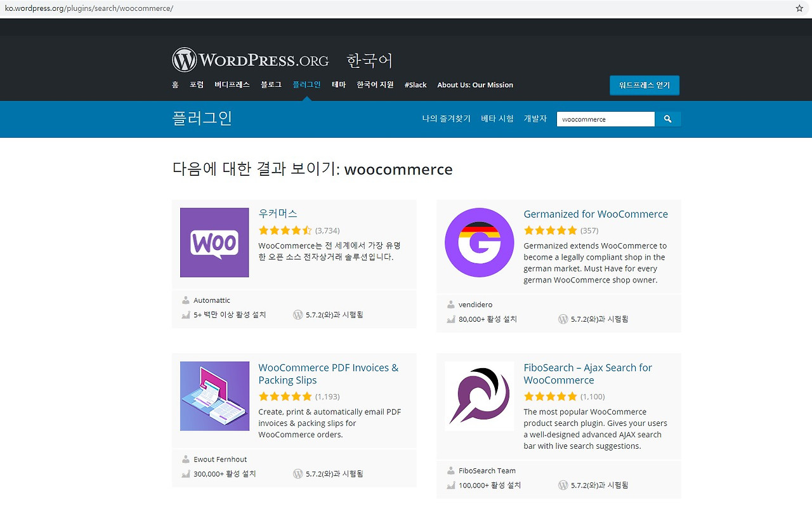Open Germanized for WooCommerce title link

pyautogui.click(x=596, y=214)
